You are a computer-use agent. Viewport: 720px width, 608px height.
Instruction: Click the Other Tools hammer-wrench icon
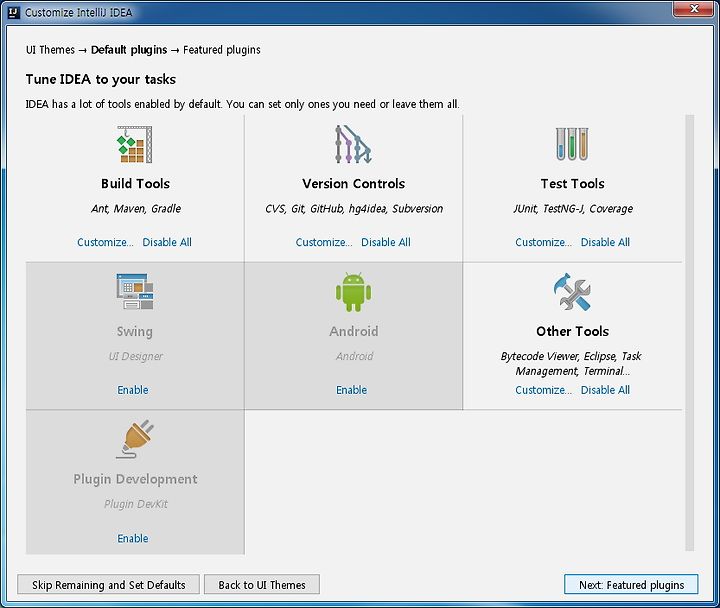[x=572, y=292]
